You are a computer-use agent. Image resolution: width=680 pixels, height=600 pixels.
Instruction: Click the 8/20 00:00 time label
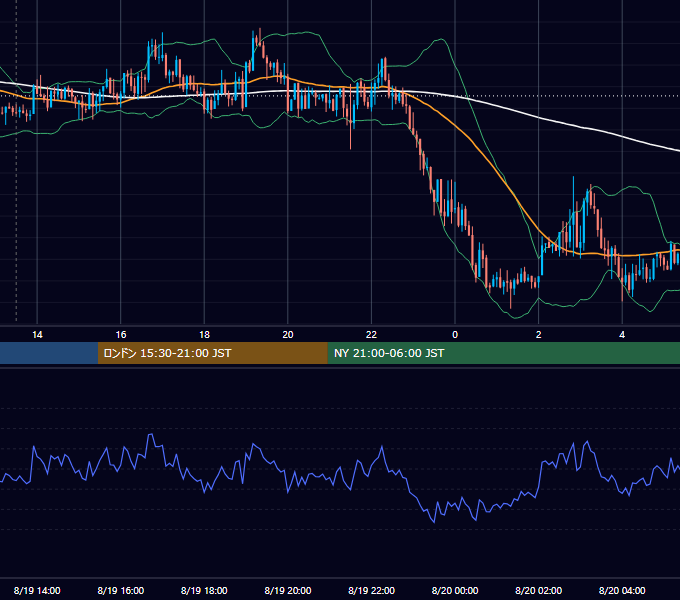[455, 590]
